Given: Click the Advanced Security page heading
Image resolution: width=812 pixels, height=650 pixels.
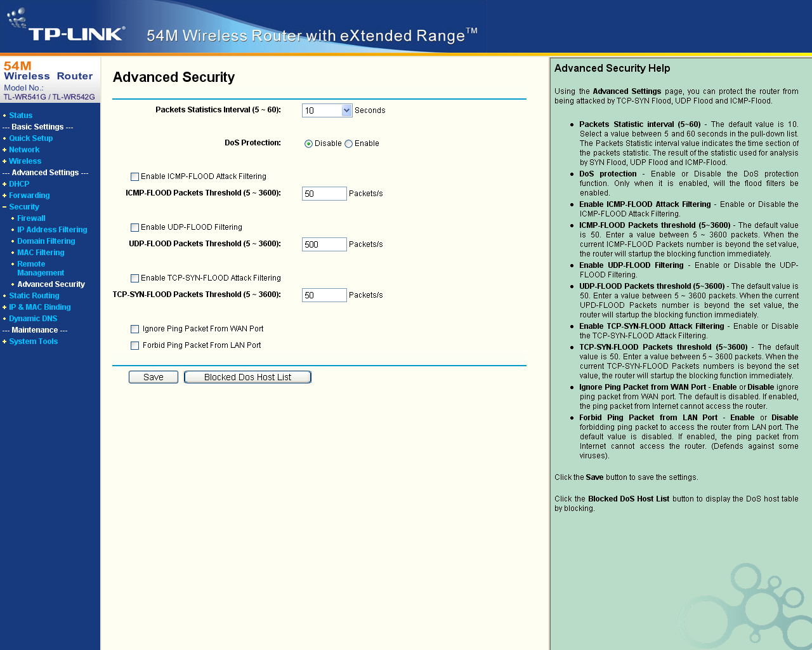Looking at the screenshot, I should point(174,77).
